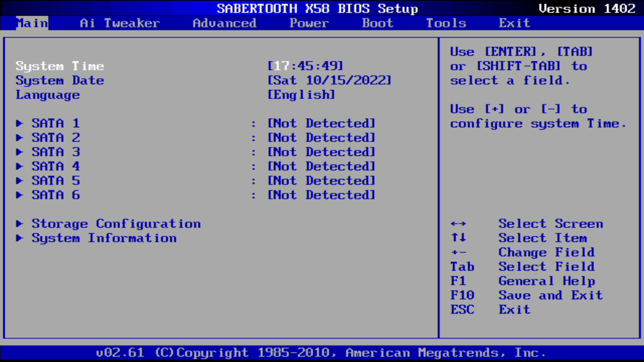Click the Change Field help entry
The height and width of the screenshot is (362, 644).
click(x=547, y=252)
